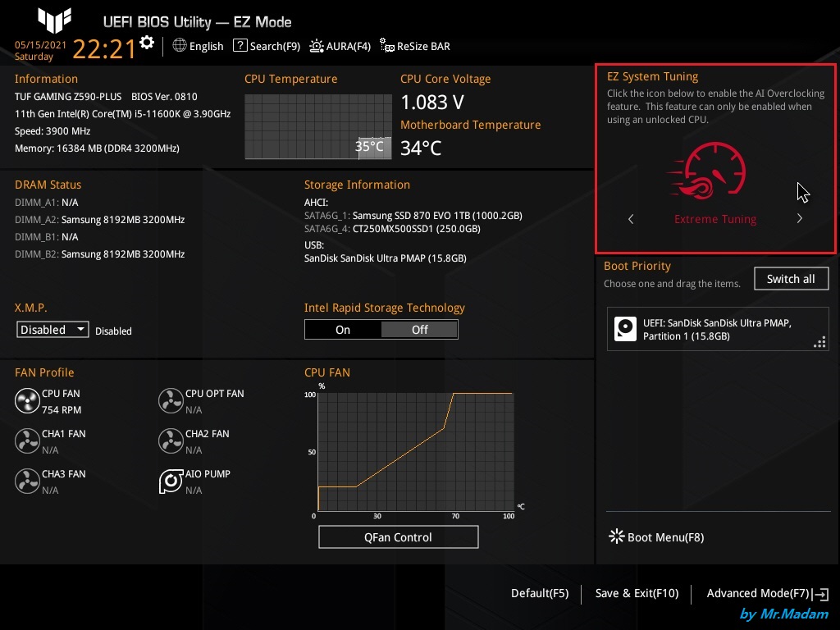Select the CHA1 FAN icon
Viewport: 840px width, 630px height.
(27, 441)
